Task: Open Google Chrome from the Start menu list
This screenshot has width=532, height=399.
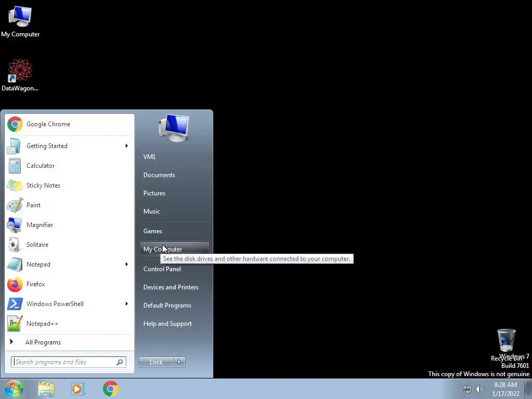Action: coord(70,124)
